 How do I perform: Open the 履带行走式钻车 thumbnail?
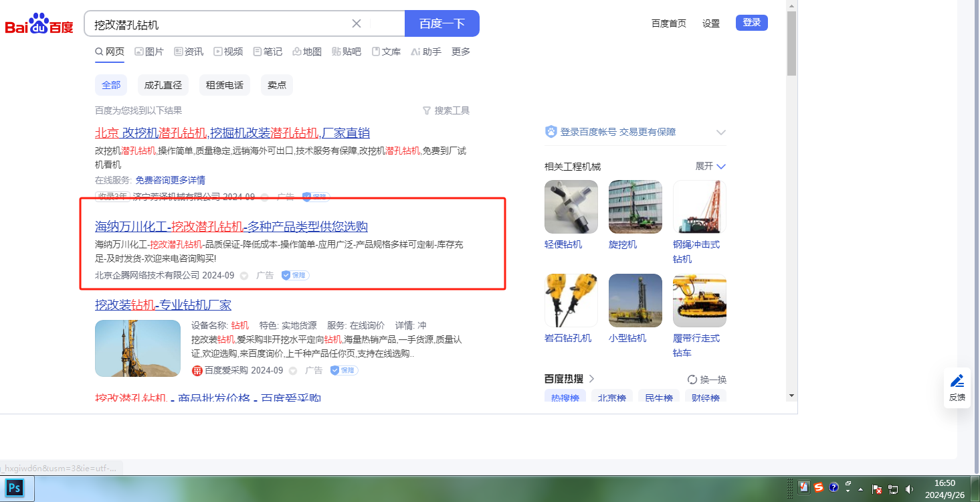(x=700, y=301)
